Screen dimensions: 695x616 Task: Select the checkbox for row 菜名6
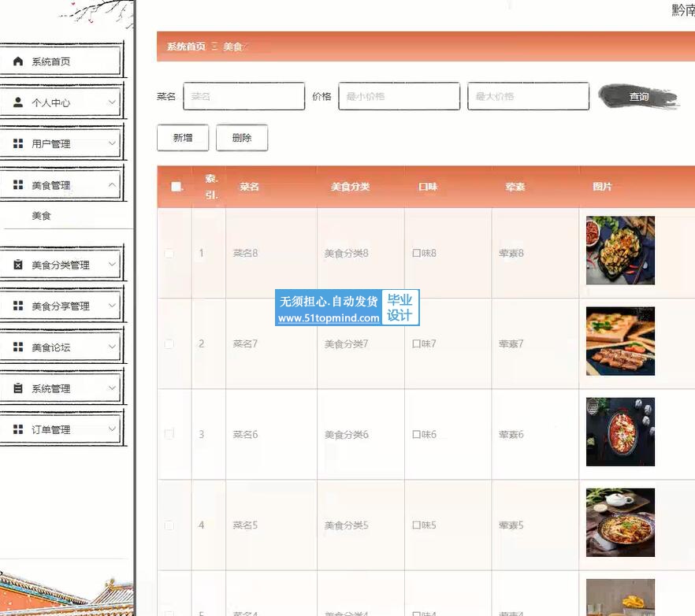169,434
